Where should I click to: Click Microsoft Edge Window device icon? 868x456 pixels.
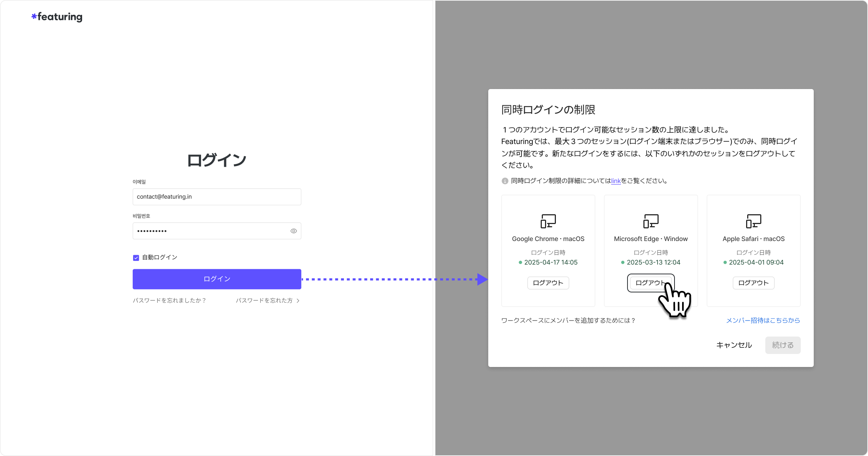point(651,221)
